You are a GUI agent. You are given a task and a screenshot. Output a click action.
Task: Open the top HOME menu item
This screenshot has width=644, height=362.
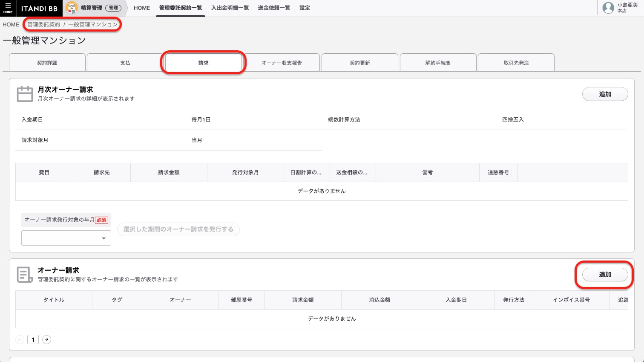142,8
